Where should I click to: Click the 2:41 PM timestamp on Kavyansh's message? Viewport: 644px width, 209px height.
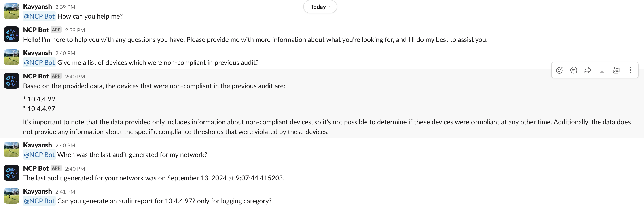pos(65,192)
